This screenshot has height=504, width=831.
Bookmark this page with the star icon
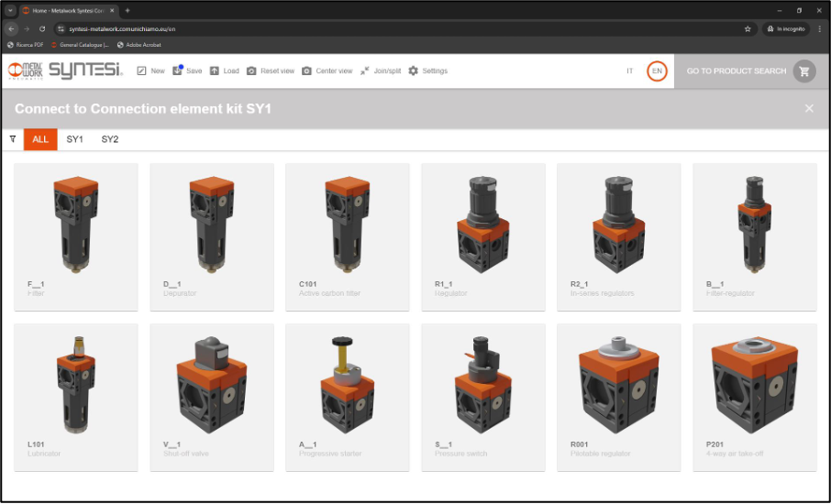coord(748,29)
